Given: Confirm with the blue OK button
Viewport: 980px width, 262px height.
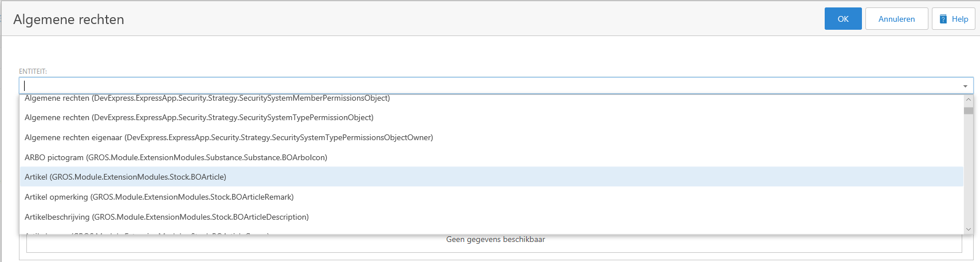Looking at the screenshot, I should coord(842,19).
